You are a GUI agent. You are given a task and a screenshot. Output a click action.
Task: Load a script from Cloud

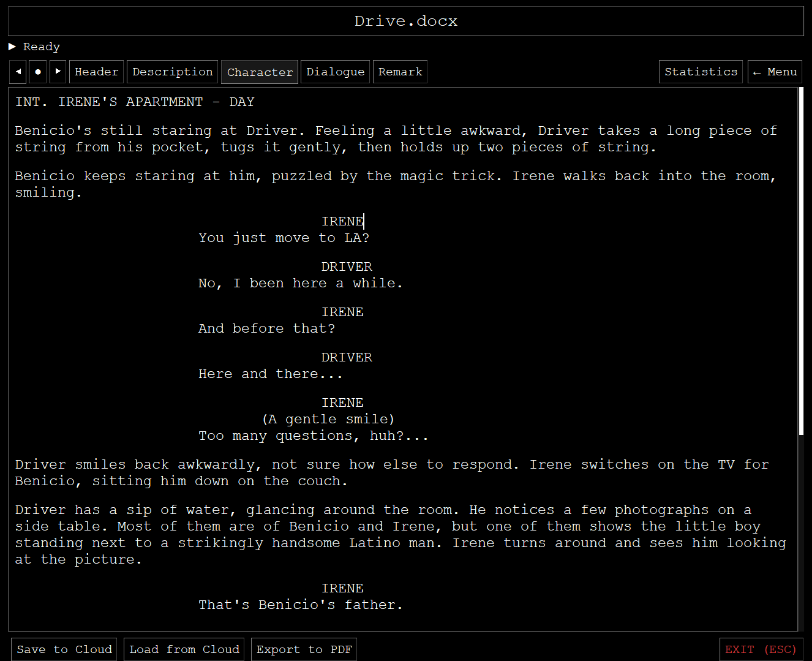(x=184, y=649)
